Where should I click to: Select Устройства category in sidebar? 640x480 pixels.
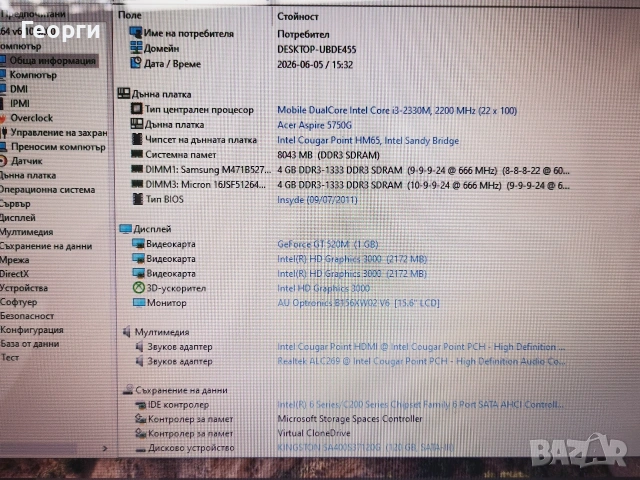tap(24, 288)
